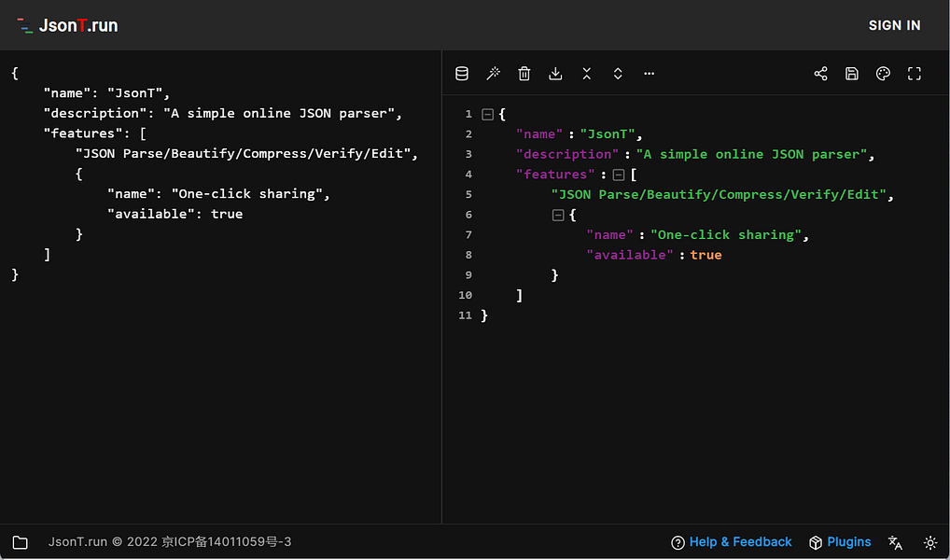The image size is (950, 560).
Task: Click the JsonT.run logo
Action: coord(67,25)
